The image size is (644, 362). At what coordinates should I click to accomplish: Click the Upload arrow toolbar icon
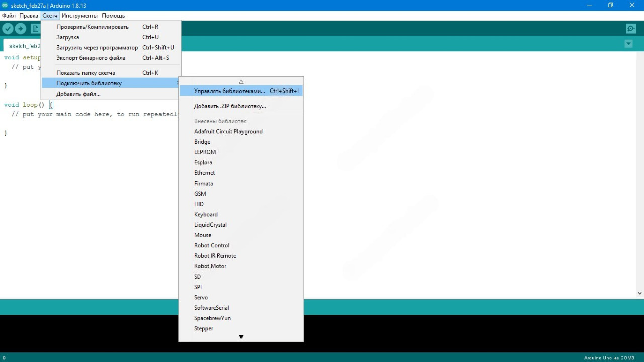(x=21, y=29)
